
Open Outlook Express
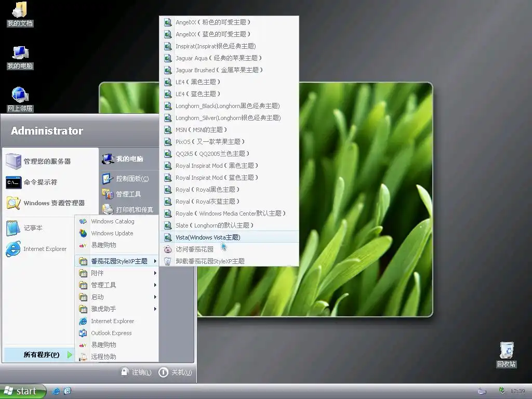117,333
